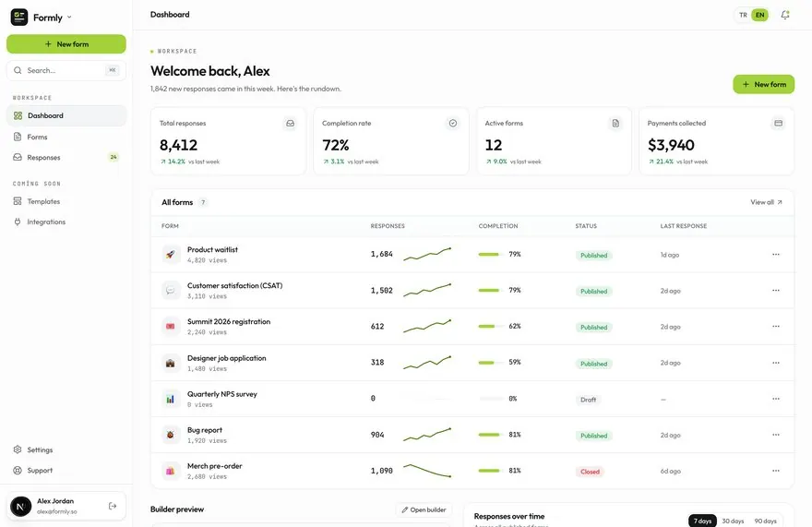Click the Quarterly NPS survey chart icon

pos(171,399)
